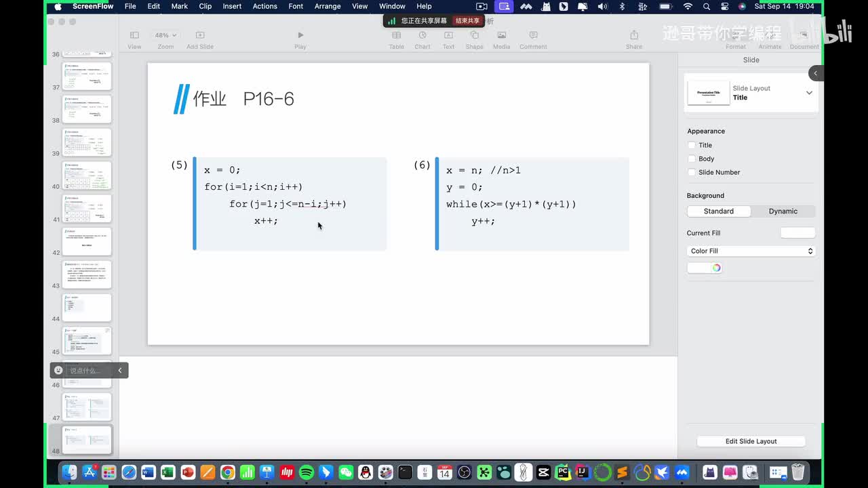Screen dimensions: 868x488
Task: Open Terminal from the Dock
Action: coord(405,472)
